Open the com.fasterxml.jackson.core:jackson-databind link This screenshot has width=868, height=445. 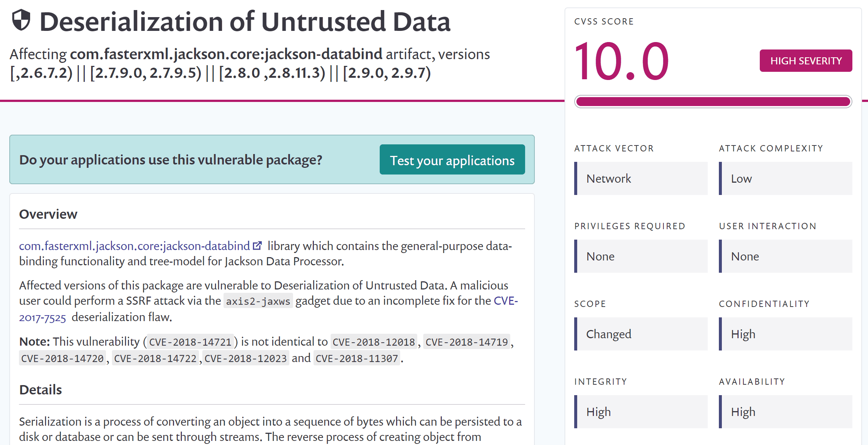134,246
